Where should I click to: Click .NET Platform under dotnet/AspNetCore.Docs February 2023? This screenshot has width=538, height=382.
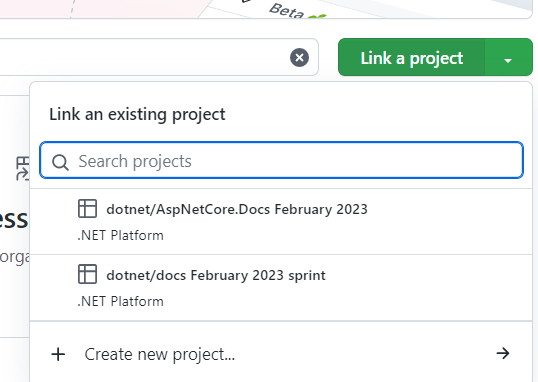tap(120, 235)
